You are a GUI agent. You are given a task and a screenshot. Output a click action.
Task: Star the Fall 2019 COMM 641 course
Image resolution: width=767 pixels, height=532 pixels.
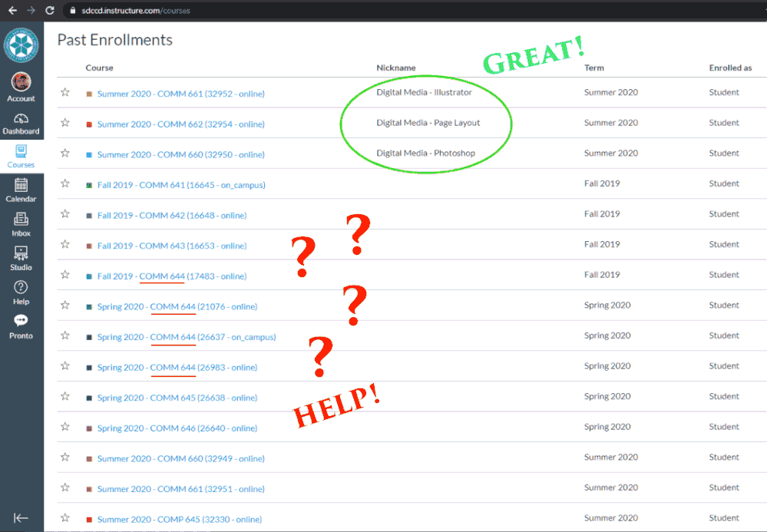tap(65, 183)
